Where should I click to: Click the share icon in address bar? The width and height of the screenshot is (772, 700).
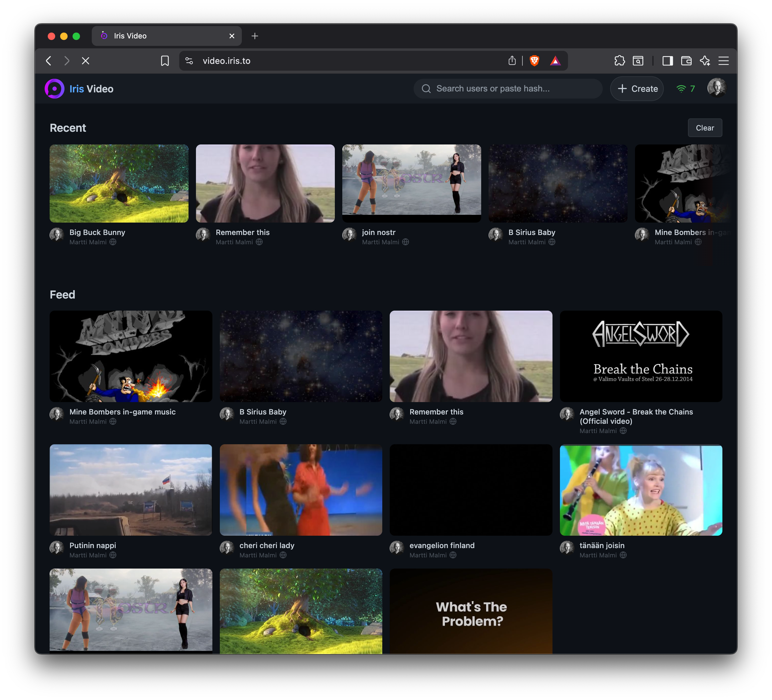(512, 60)
